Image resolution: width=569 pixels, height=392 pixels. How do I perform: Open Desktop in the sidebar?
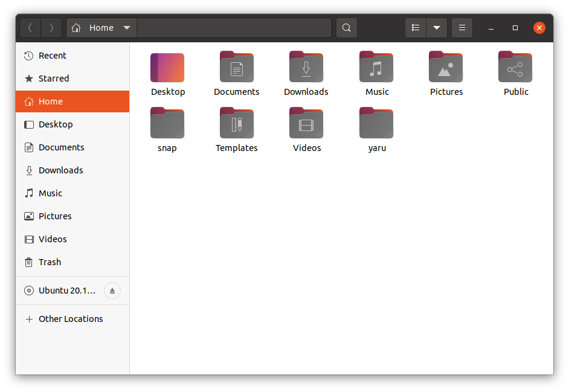click(x=72, y=124)
